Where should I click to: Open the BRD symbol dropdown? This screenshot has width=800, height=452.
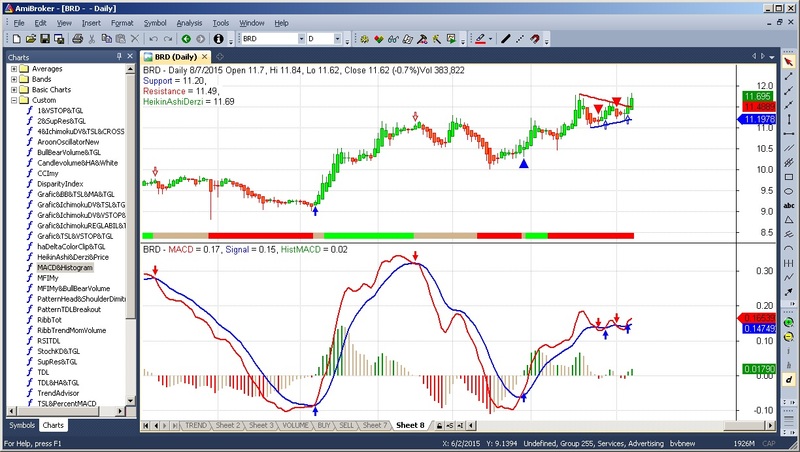301,39
